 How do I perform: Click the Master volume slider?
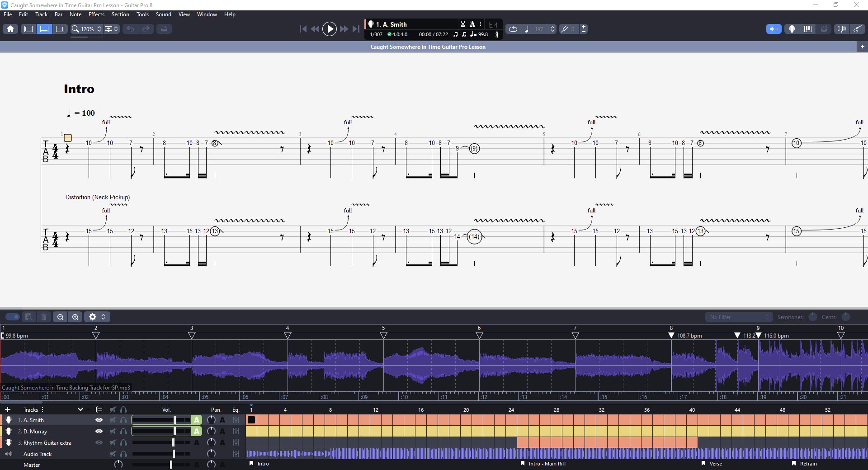[x=161, y=465]
